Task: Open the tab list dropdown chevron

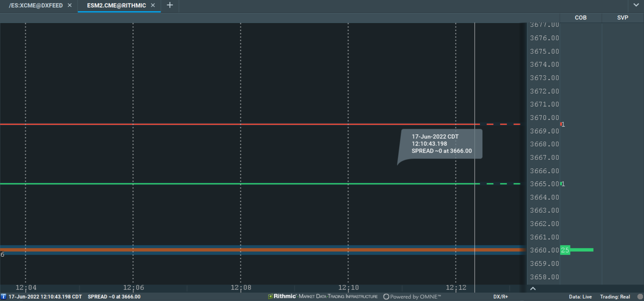Action: (x=636, y=5)
